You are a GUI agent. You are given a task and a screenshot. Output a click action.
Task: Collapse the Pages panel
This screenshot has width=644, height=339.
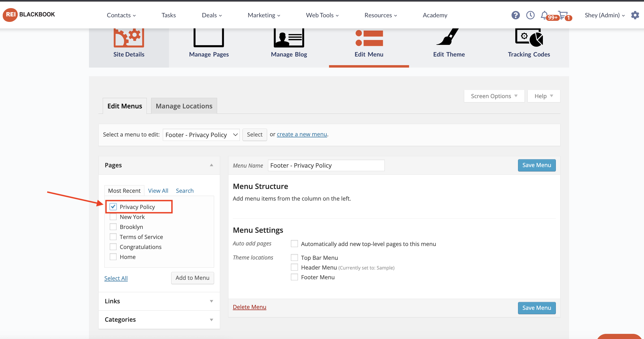(x=211, y=165)
